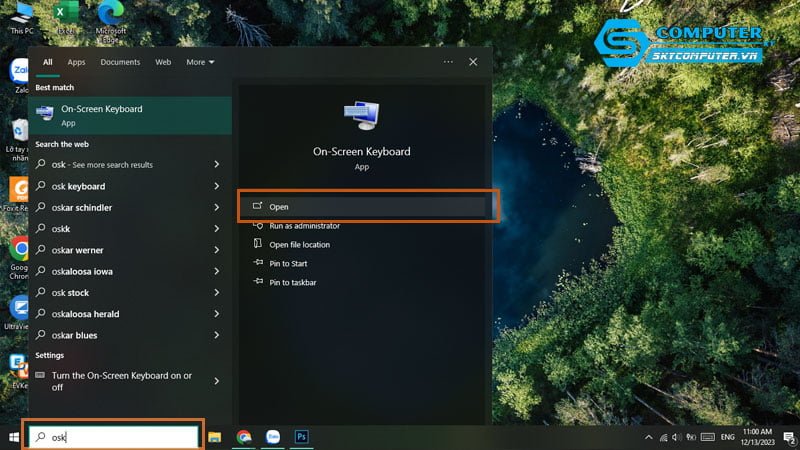Open the network icon in the tray
The image size is (800, 450).
coord(663,437)
